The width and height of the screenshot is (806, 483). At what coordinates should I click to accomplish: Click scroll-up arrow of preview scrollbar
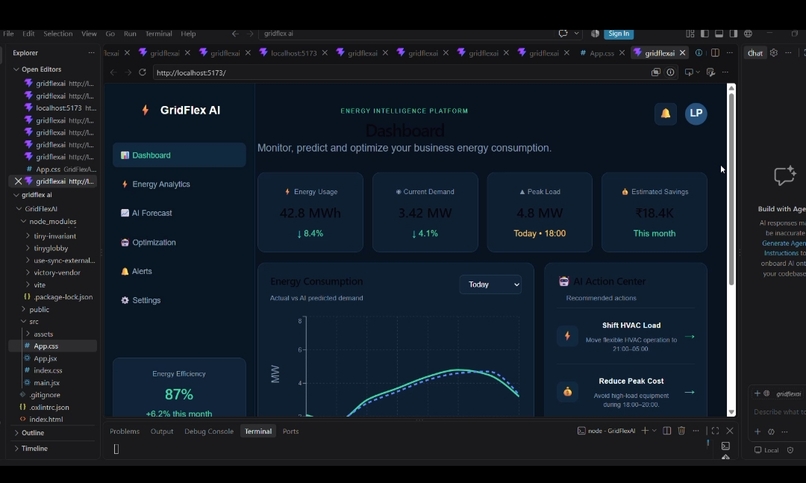click(x=731, y=88)
